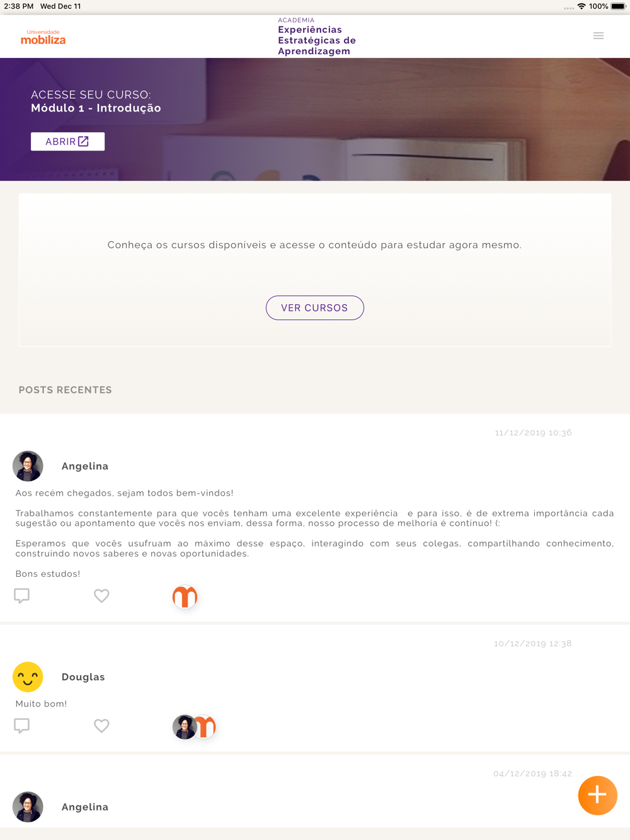Open the hamburger menu icon
This screenshot has height=840, width=630.
click(x=598, y=36)
